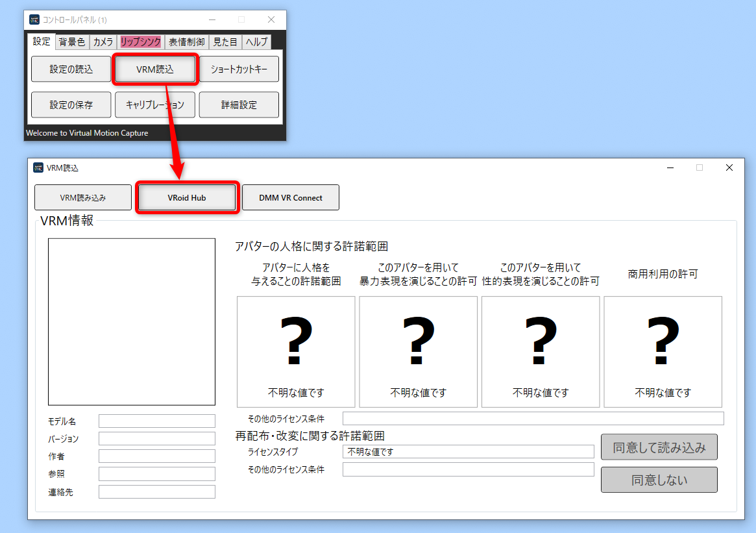Click 同意しない button

point(659,480)
